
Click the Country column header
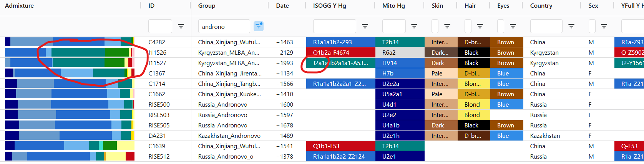point(541,6)
